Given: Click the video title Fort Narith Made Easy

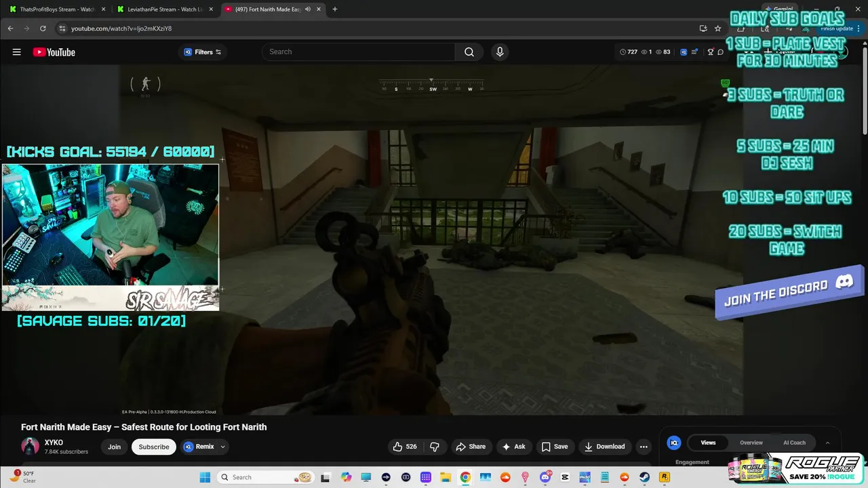Looking at the screenshot, I should click(144, 427).
